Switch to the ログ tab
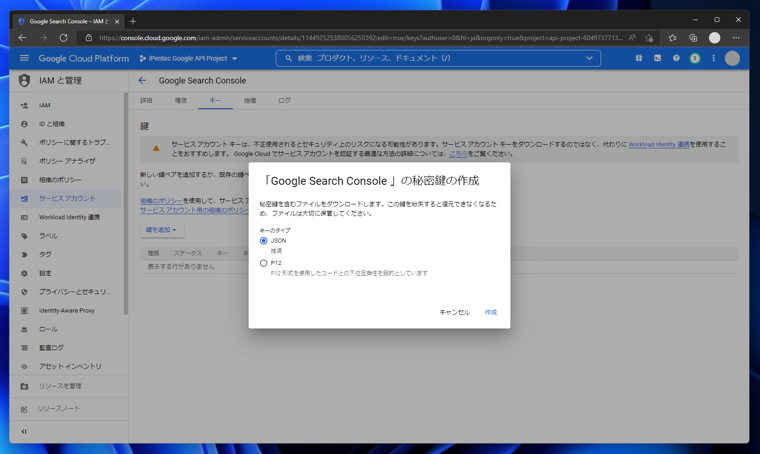Screen dimensions: 760x454 tap(285, 100)
